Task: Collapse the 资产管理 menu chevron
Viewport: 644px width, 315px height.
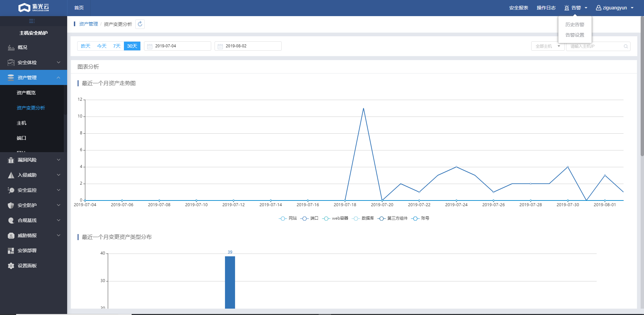Action: point(58,78)
